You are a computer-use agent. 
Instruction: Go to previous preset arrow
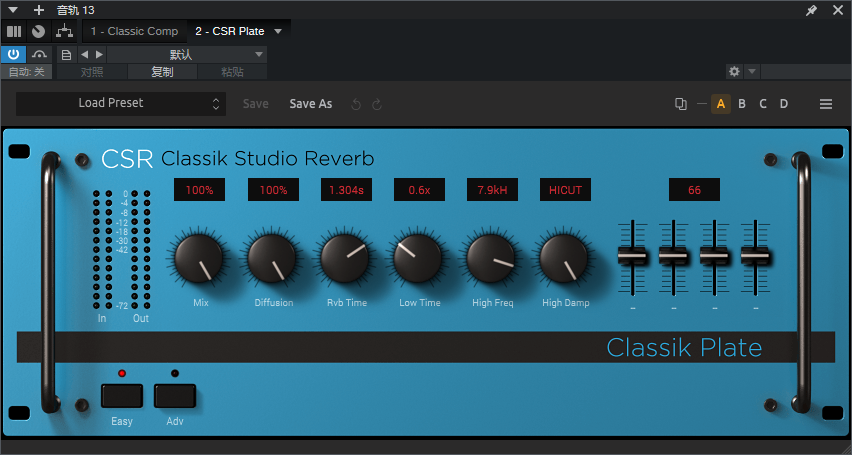pyautogui.click(x=84, y=54)
